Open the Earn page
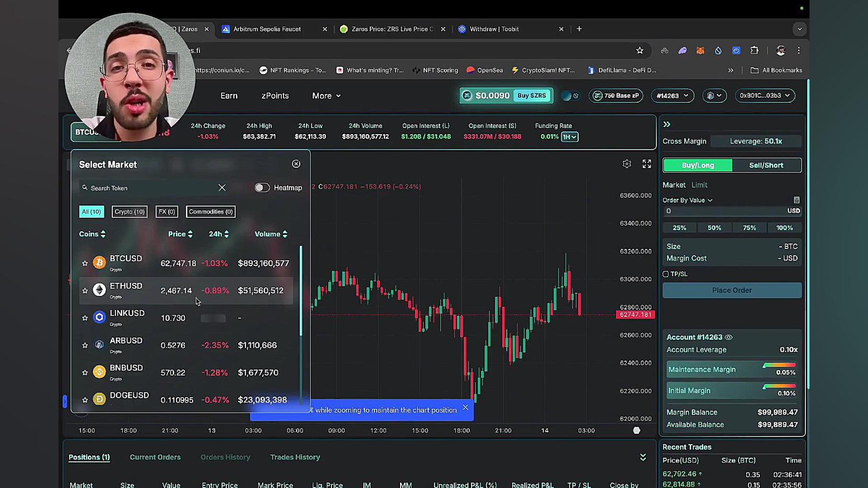The width and height of the screenshot is (868, 488). (229, 96)
